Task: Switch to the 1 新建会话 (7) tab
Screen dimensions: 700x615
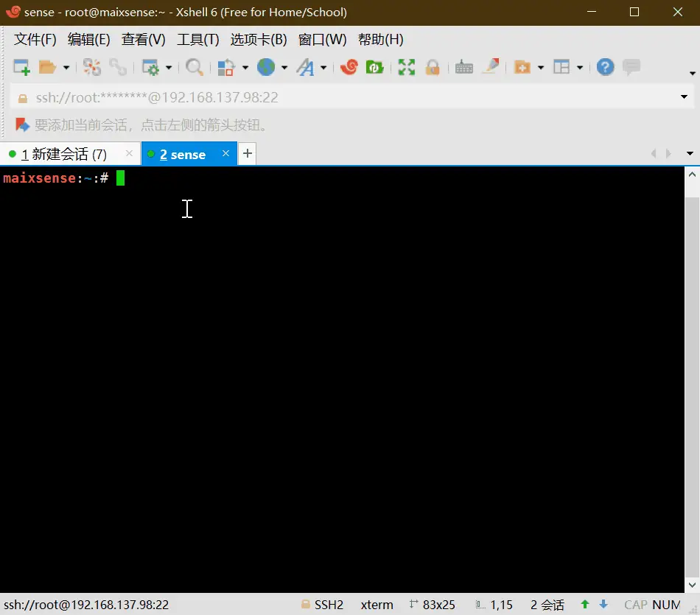Action: tap(64, 155)
